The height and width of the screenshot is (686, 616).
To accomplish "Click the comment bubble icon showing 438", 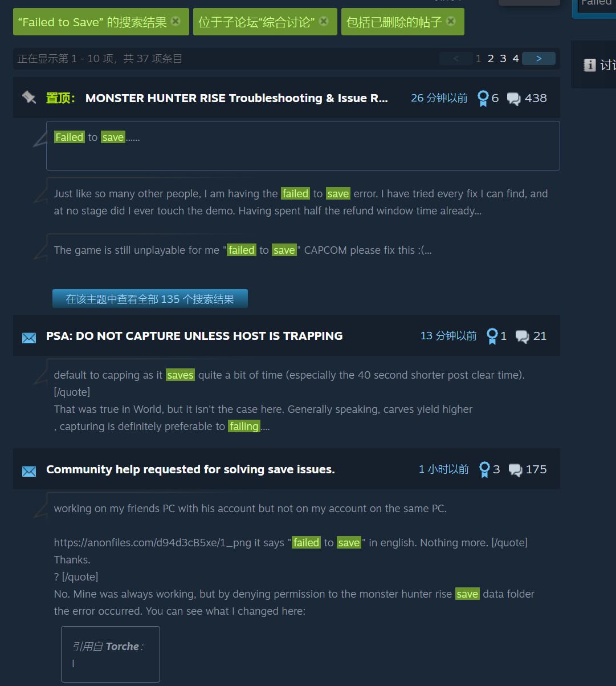I will point(513,99).
